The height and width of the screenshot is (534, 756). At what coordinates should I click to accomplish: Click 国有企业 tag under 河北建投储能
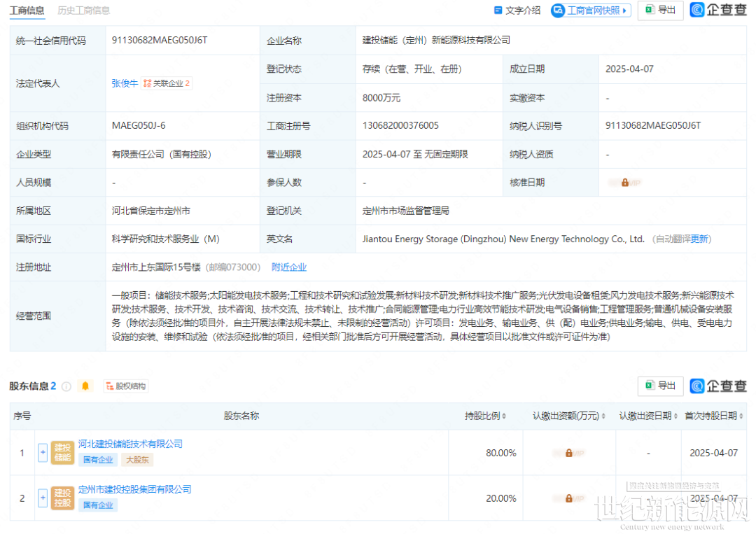(x=98, y=460)
